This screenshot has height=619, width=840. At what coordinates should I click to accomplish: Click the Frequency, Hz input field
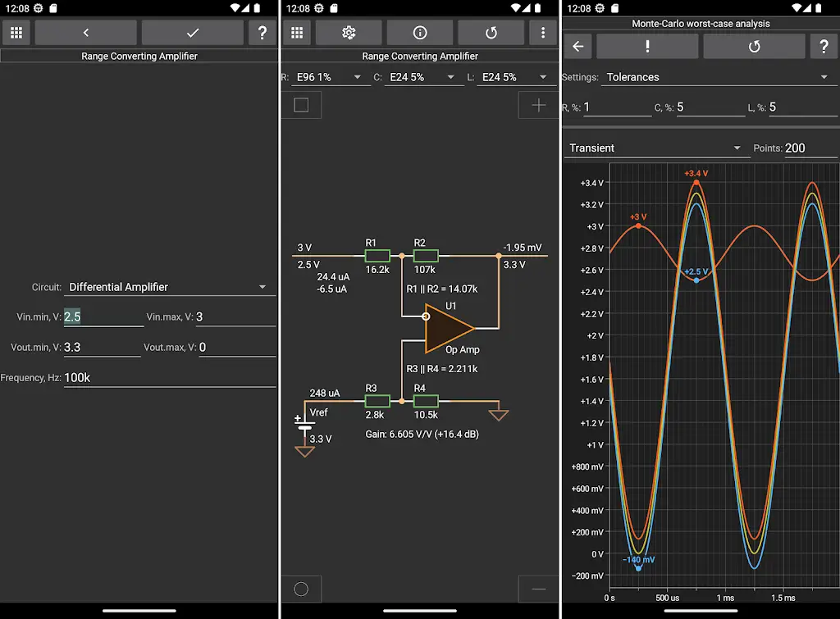(169, 378)
